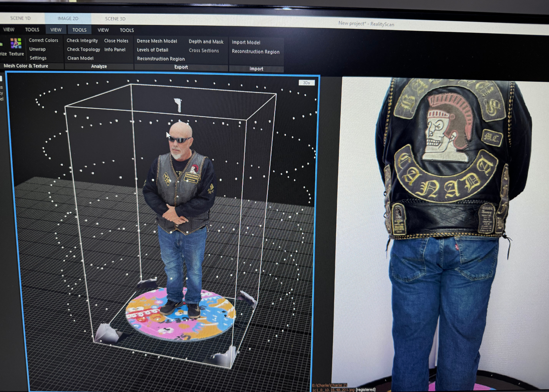Open the SCENE 1D context tab
The height and width of the screenshot is (392, 549).
click(21, 18)
